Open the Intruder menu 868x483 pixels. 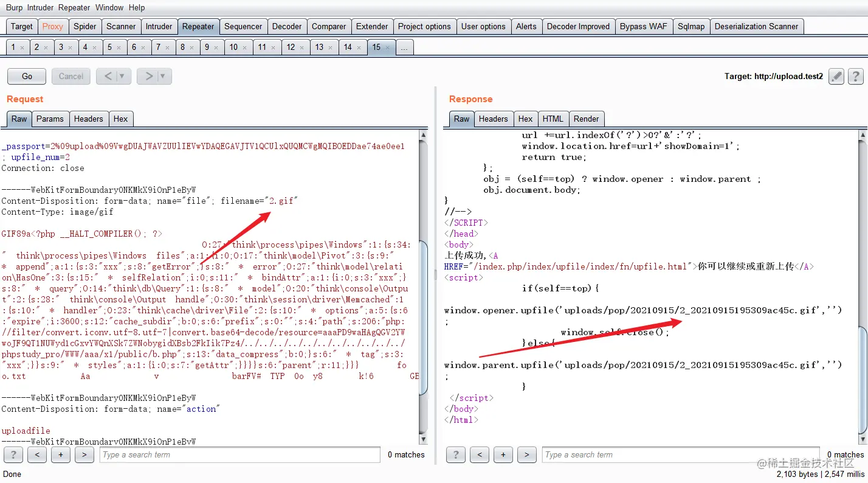pyautogui.click(x=40, y=7)
